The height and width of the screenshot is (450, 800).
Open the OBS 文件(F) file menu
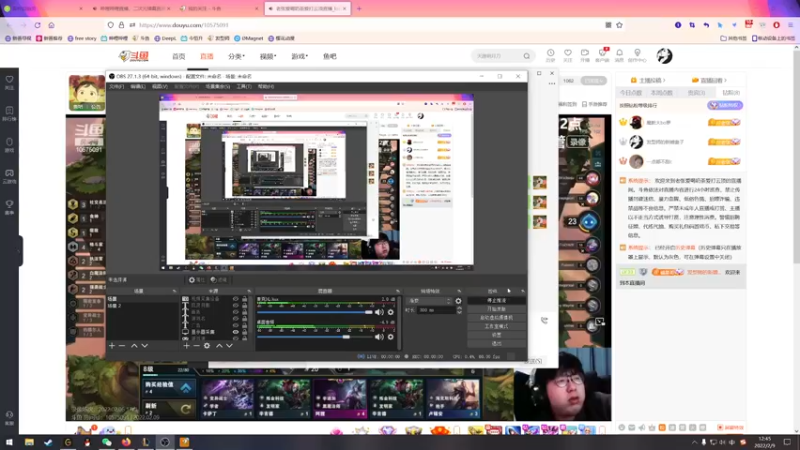click(116, 87)
